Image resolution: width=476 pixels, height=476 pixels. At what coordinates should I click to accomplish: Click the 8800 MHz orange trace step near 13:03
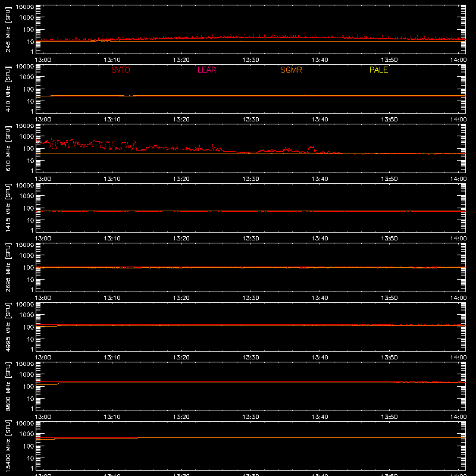pyautogui.click(x=58, y=384)
